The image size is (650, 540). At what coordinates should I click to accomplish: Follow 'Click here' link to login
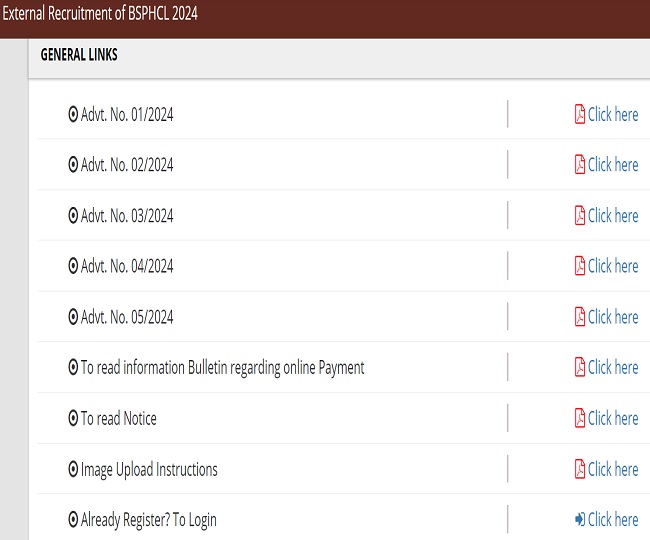pos(613,519)
